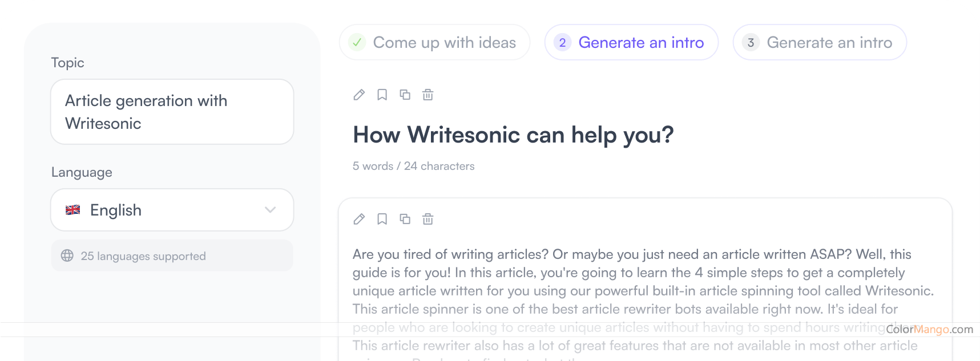
Task: Click the globe icon next to languages supported
Action: pyautogui.click(x=67, y=255)
